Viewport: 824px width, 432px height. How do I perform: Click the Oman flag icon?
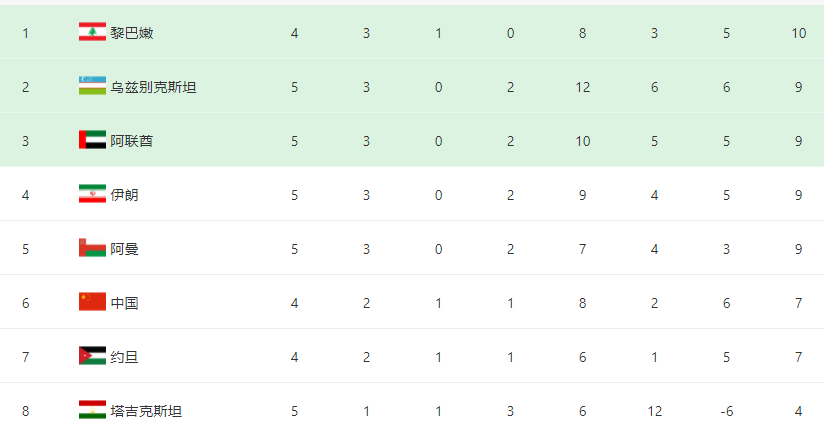click(92, 249)
